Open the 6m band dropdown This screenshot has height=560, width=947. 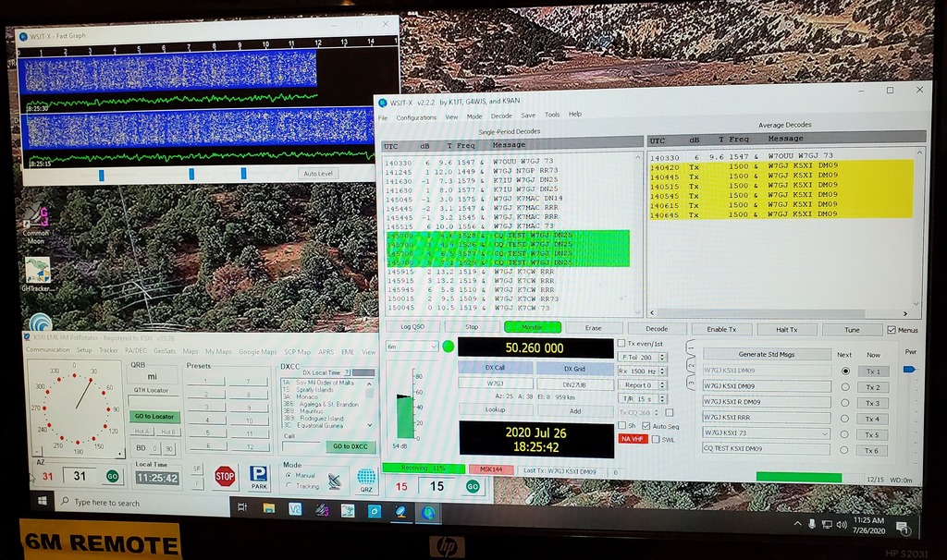tap(412, 347)
